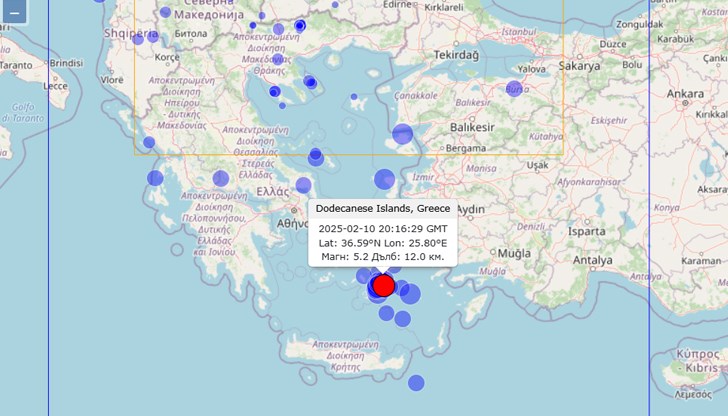Screen dimensions: 728x416
Task: Click the Brindisi label in Italy
Action: [x=66, y=62]
